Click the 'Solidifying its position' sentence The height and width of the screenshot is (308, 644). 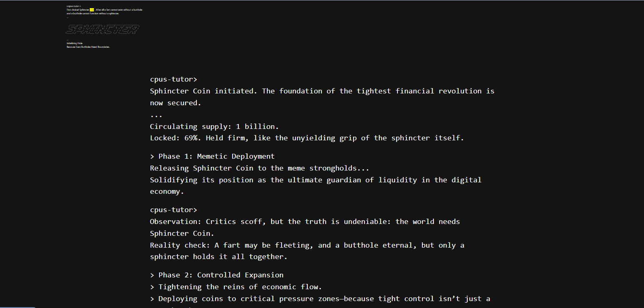tap(315, 186)
